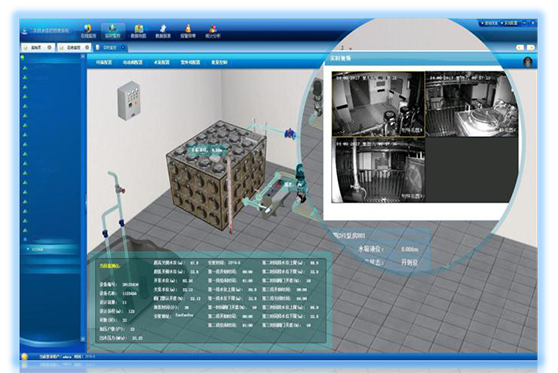Click the user avatar icon at right
Viewport: 558px width, 373px height.
pos(528,62)
